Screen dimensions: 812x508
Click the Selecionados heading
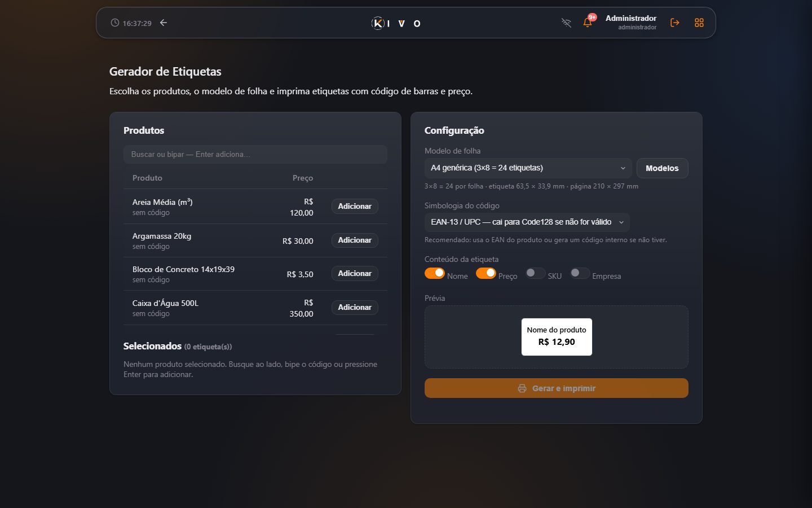click(152, 346)
